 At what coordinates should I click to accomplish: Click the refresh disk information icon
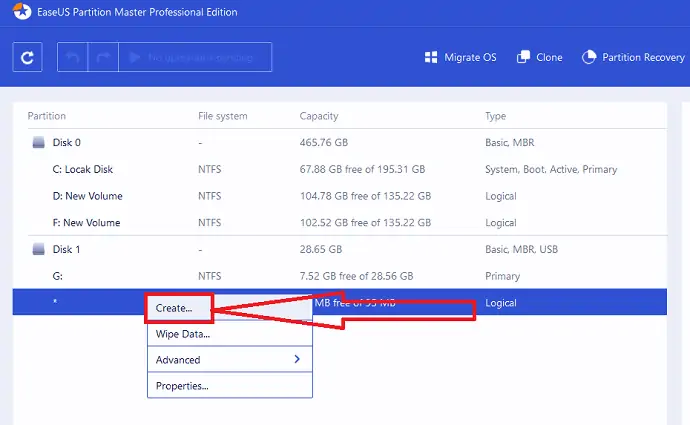27,57
